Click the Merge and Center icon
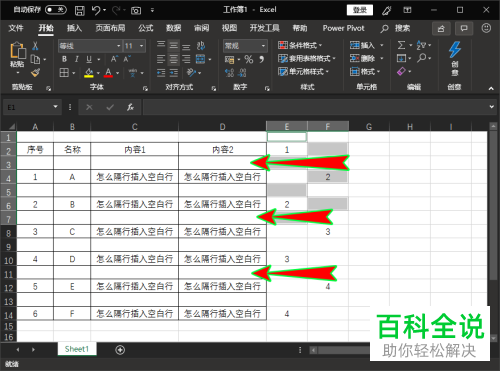This screenshot has width=500, height=371. [x=200, y=59]
